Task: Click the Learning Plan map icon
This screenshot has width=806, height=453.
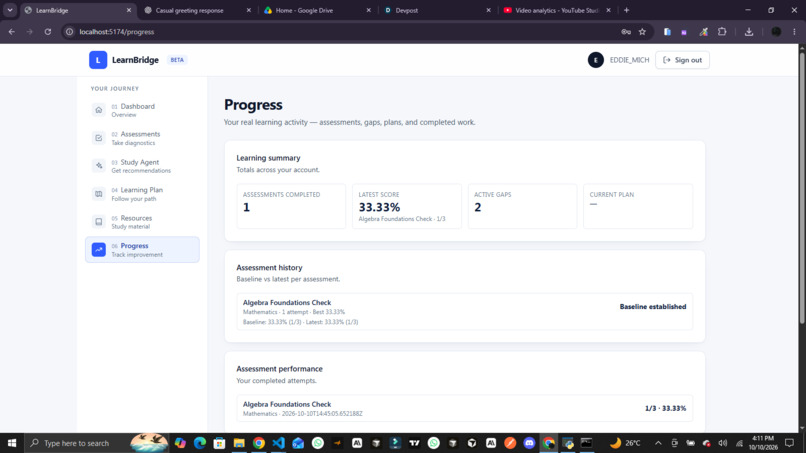Action: (99, 194)
